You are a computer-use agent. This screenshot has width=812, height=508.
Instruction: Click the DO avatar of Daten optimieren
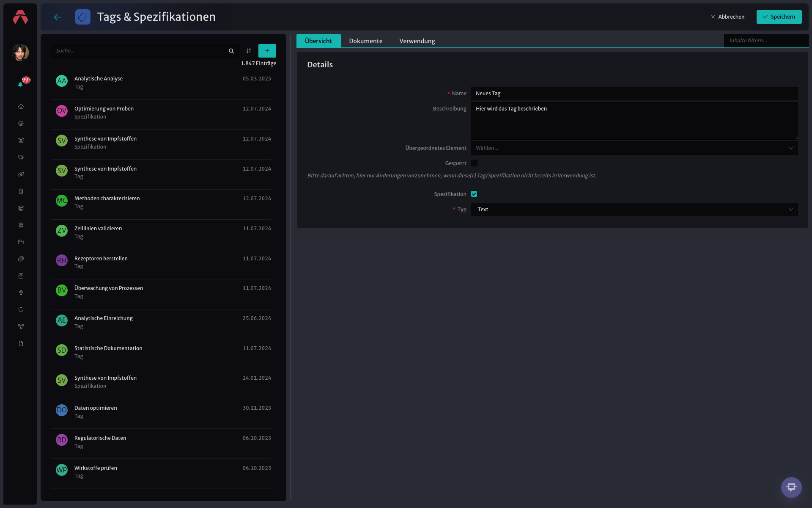62,410
